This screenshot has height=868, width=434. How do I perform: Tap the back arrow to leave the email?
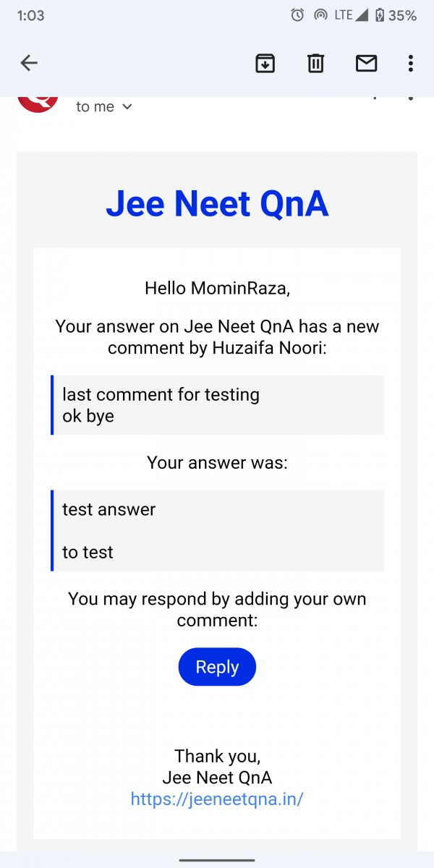coord(29,64)
